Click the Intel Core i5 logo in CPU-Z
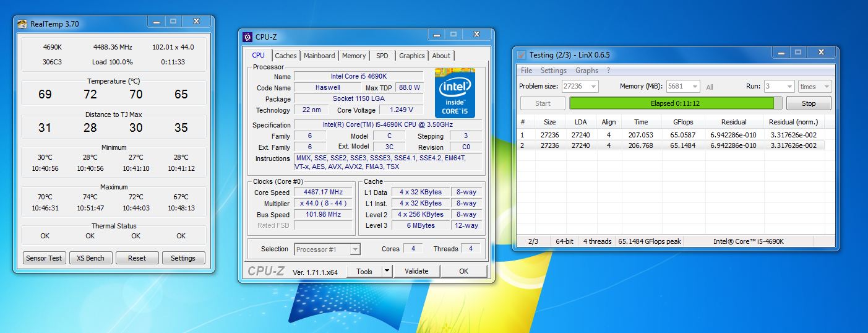The image size is (868, 333). coord(455,92)
